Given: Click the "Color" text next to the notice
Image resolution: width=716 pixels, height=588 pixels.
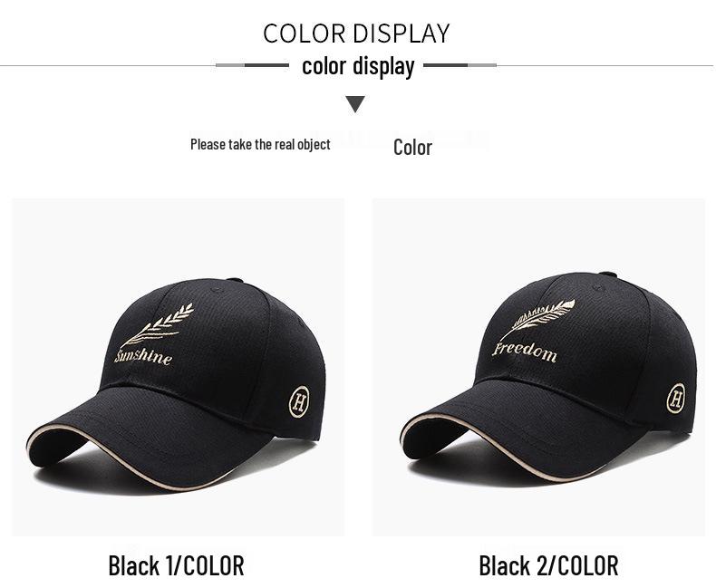Looking at the screenshot, I should pyautogui.click(x=412, y=148).
